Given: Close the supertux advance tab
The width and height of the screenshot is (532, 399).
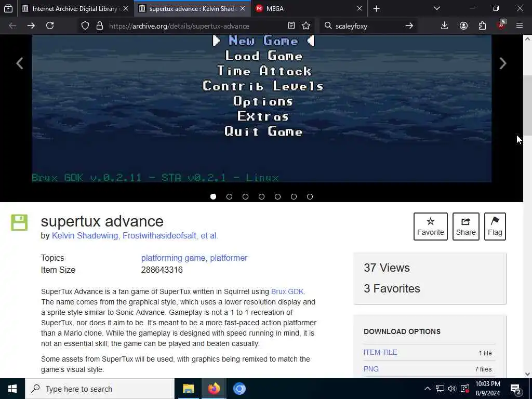Looking at the screenshot, I should click(243, 9).
